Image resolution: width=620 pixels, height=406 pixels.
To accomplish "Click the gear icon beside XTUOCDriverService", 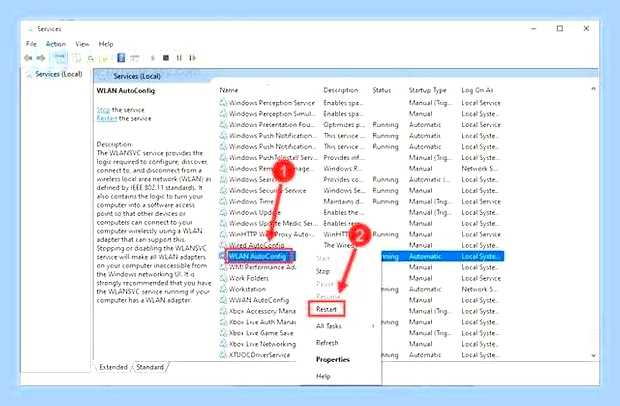I will [x=223, y=355].
